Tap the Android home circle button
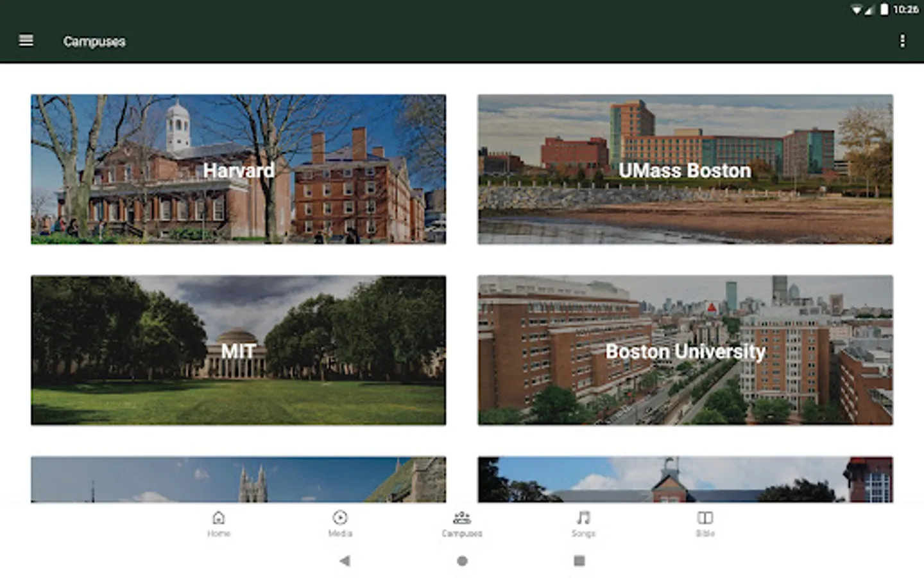This screenshot has height=578, width=924. pos(462,561)
